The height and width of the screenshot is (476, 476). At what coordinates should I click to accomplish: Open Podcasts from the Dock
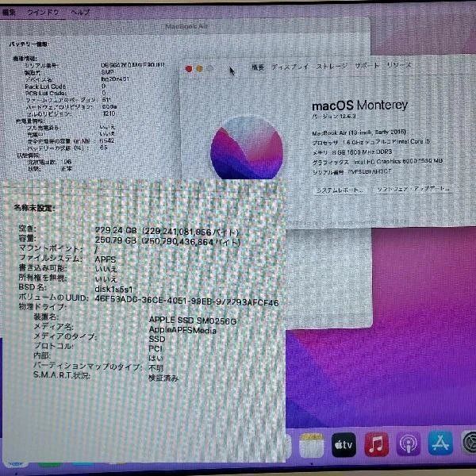coord(409,445)
